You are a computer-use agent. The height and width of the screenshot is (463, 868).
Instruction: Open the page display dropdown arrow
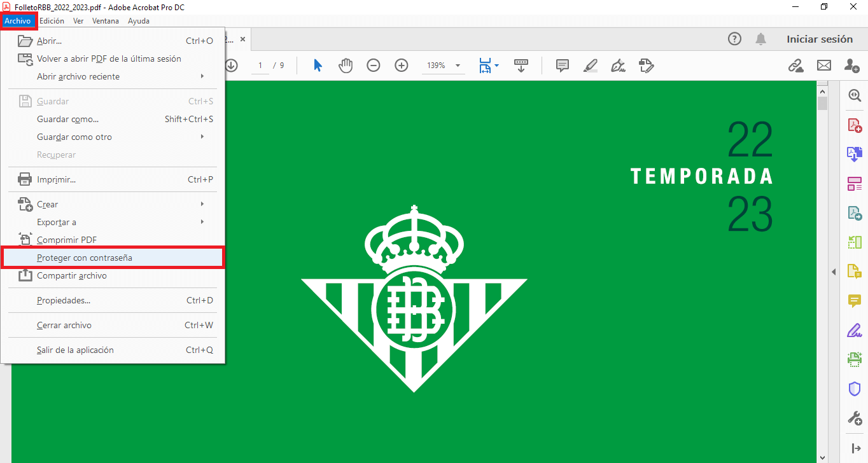tap(497, 66)
